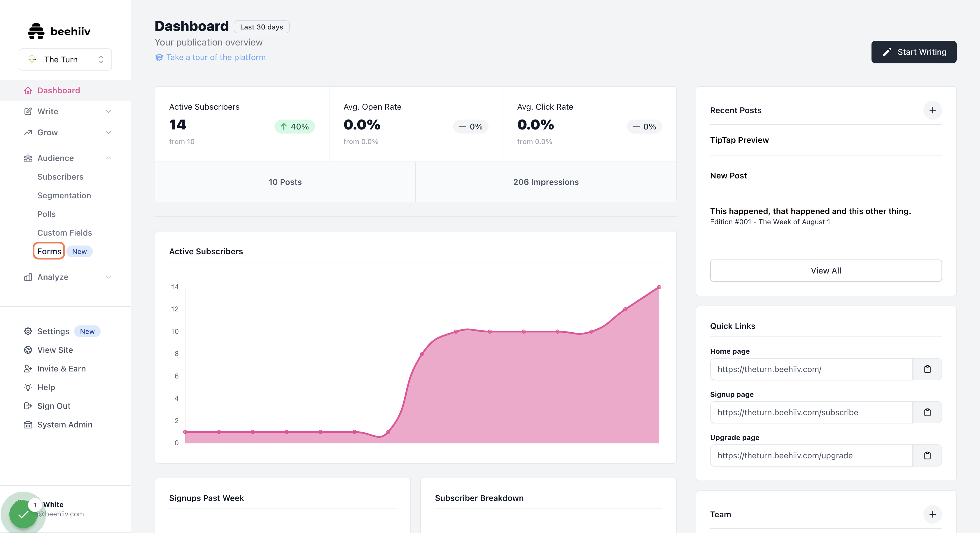980x533 pixels.
Task: Copy the Upgrade page link
Action: click(x=927, y=455)
